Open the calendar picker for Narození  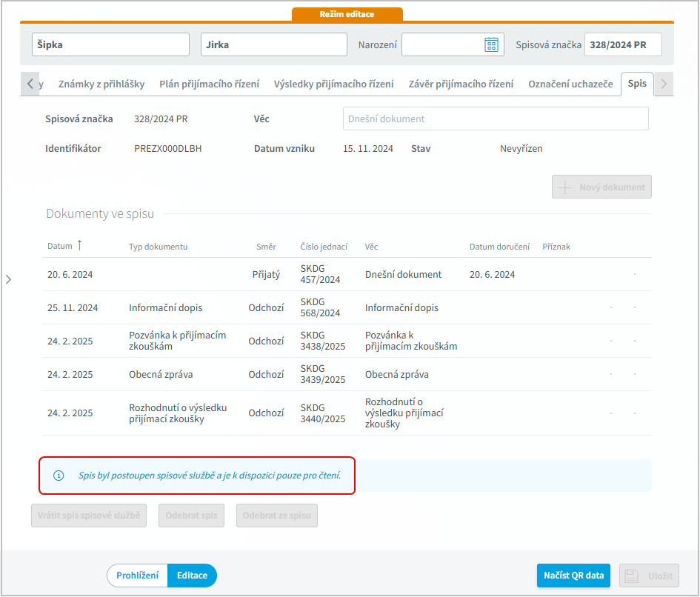(491, 44)
